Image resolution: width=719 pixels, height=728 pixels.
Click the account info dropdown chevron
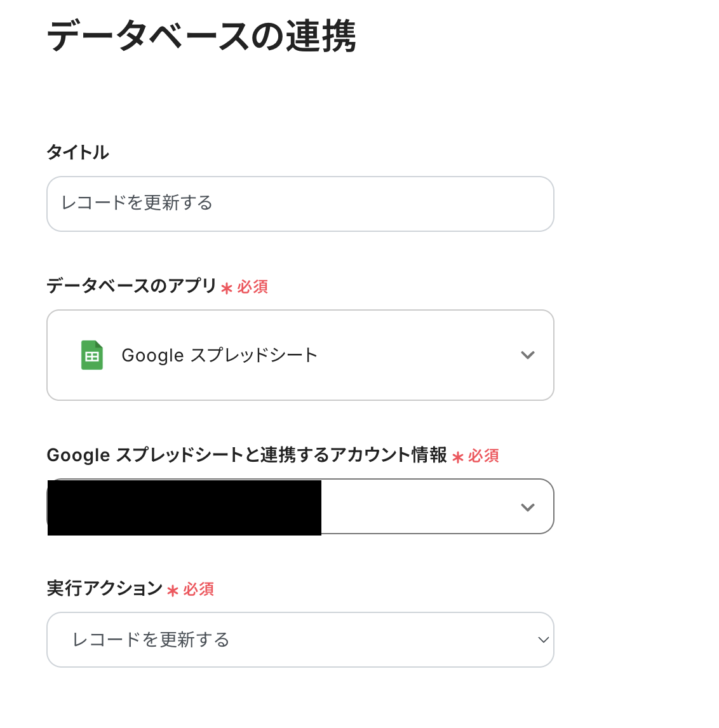pos(527,507)
